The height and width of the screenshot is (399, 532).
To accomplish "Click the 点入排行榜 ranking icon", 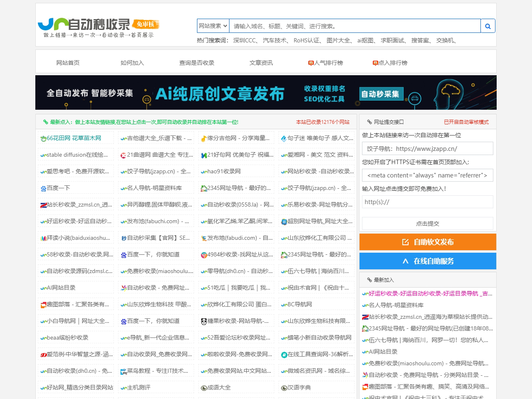I will click(x=375, y=63).
